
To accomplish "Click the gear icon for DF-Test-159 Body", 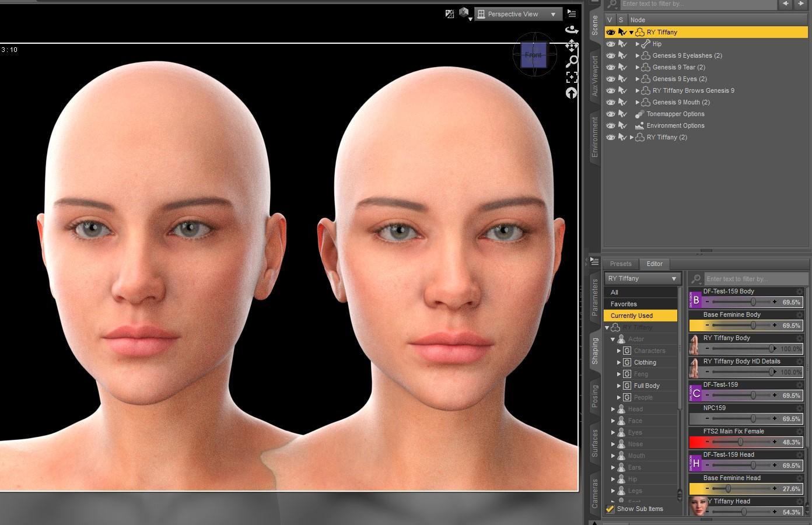I will [x=800, y=291].
